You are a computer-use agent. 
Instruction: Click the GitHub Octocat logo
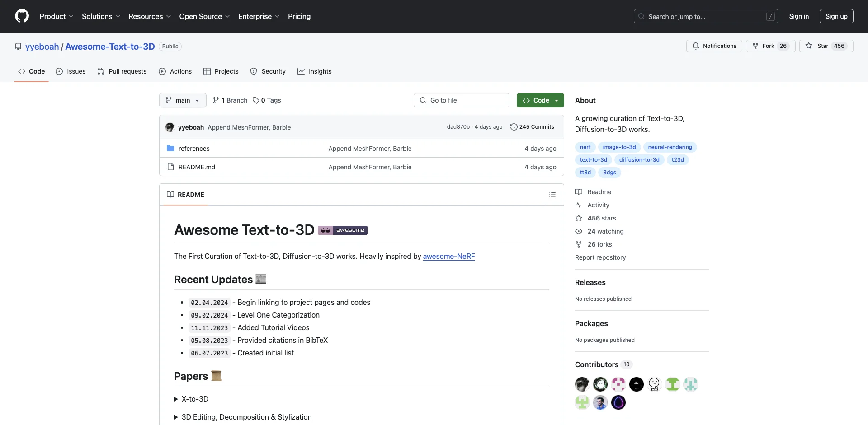point(22,16)
